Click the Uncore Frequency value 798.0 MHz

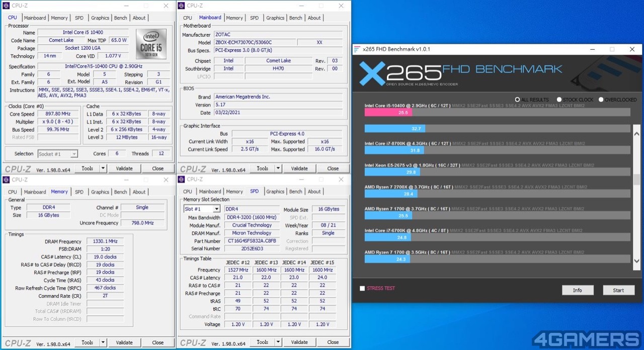[x=142, y=223]
